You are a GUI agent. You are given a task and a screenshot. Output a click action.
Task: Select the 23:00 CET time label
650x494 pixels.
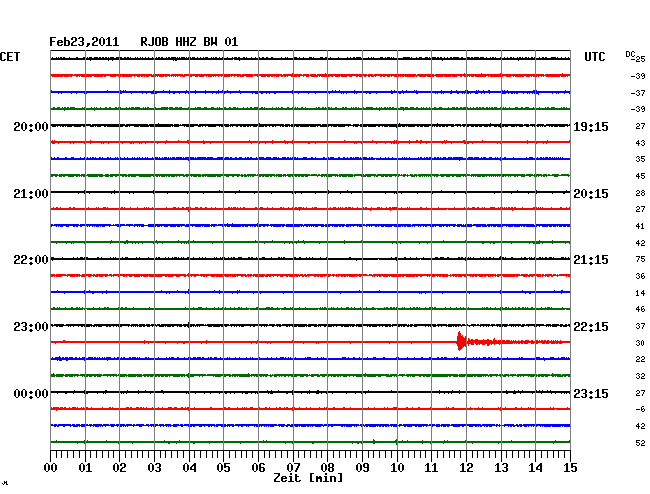[x=31, y=327]
